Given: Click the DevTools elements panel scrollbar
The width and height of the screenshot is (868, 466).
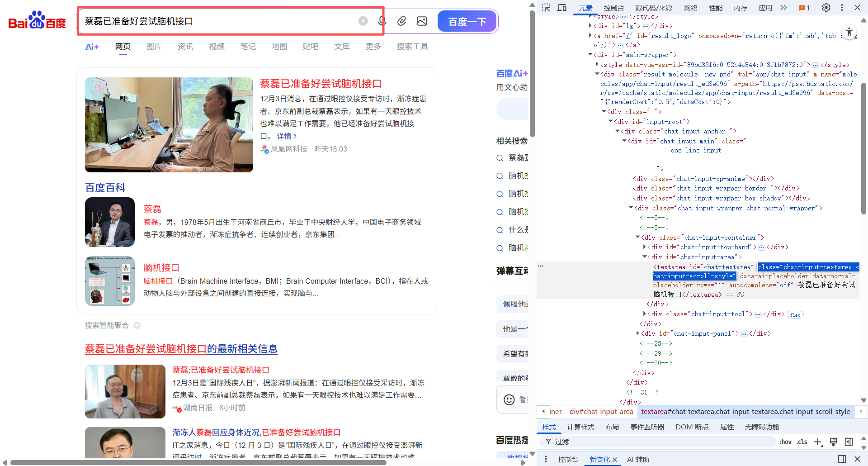Looking at the screenshot, I should point(863,149).
